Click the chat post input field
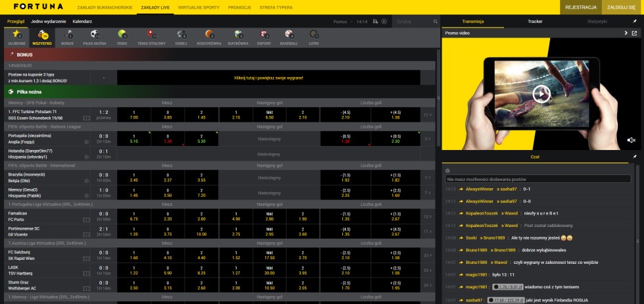Screen dimensions: 644x304 click(538, 180)
